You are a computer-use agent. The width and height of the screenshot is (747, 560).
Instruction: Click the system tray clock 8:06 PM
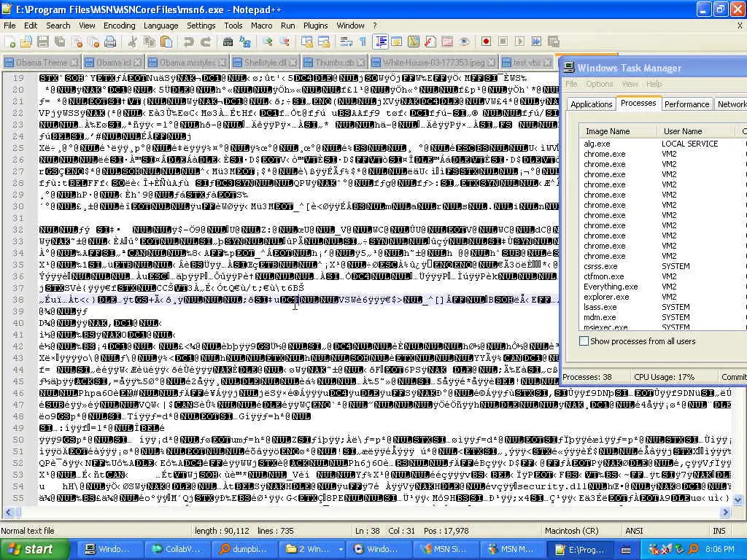719,549
